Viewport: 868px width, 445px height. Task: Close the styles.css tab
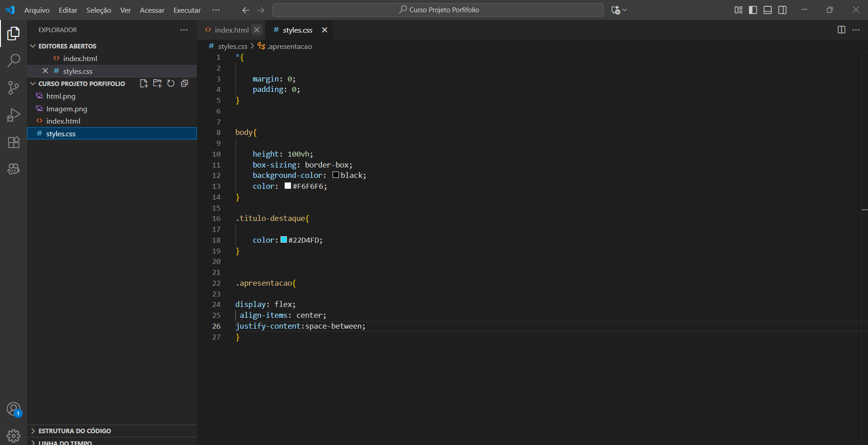point(324,30)
